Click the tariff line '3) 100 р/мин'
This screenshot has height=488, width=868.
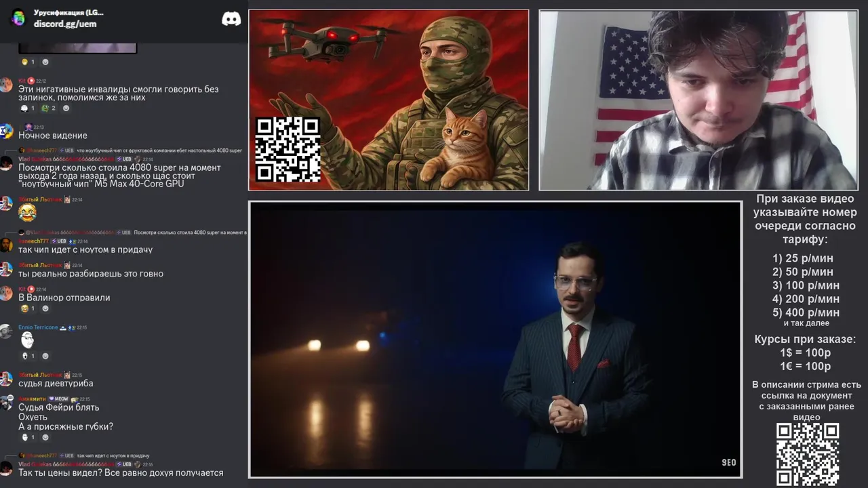point(806,285)
